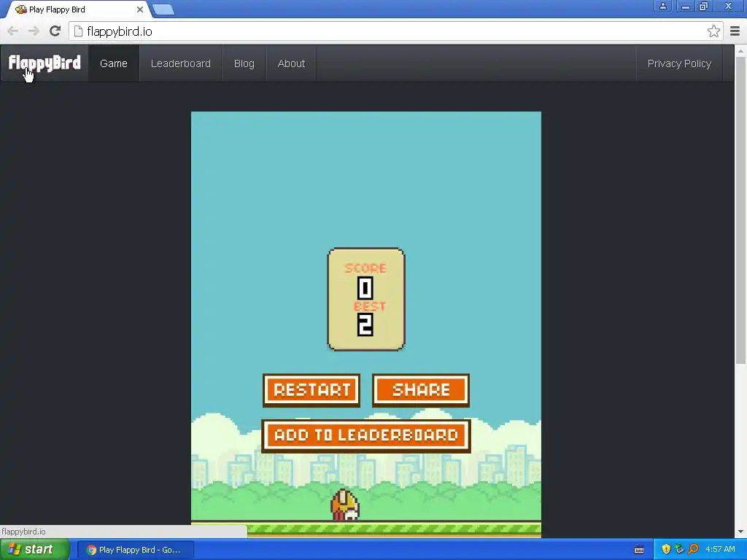The height and width of the screenshot is (560, 747).
Task: Click the vertical scrollbar thumb
Action: [x=740, y=209]
